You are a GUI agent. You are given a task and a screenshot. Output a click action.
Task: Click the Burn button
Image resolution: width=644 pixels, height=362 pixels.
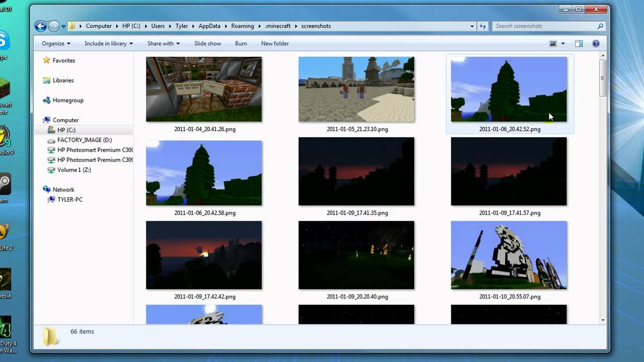point(241,44)
